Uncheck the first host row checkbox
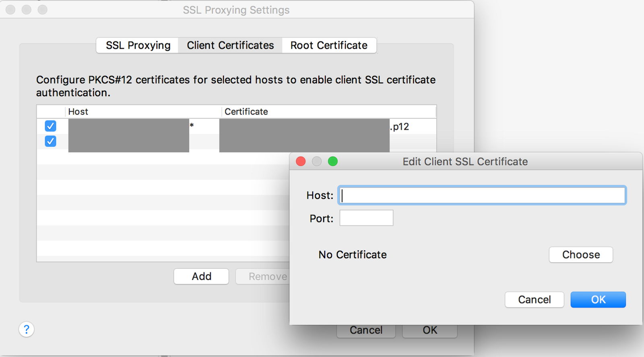 coord(50,126)
